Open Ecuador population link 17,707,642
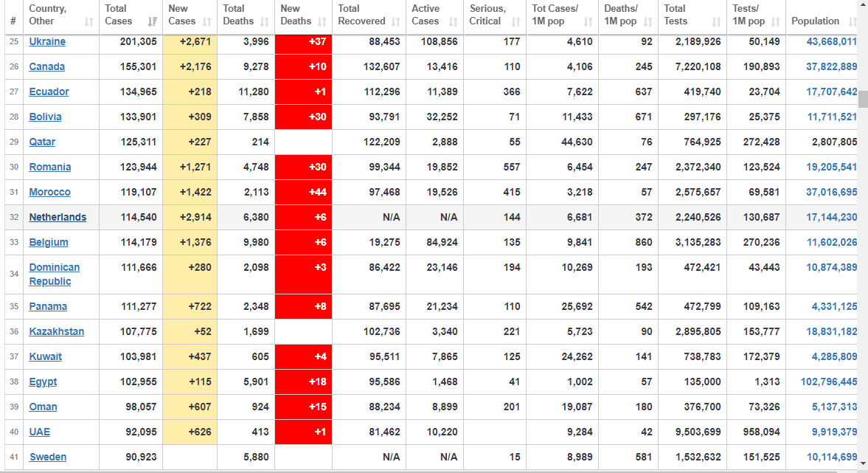The height and width of the screenshot is (473, 868). point(831,92)
